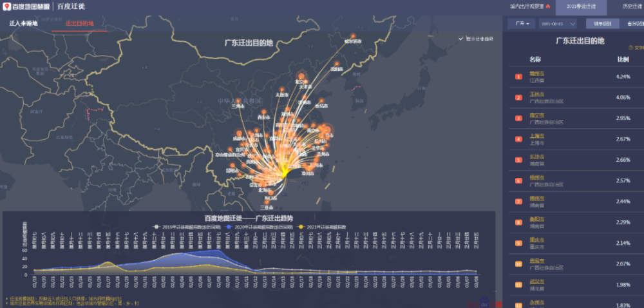Screen dimensions: 644x308
Task: Click the 百度地图迁徙——广东迁出趋势 chart title
Action: (249, 218)
